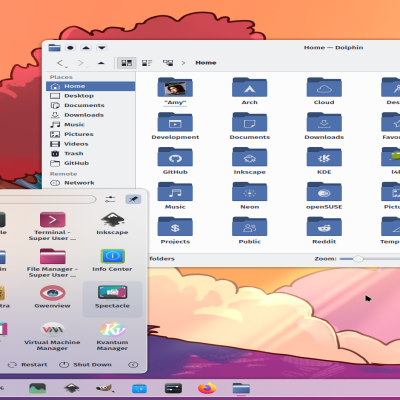Open the KDE folder
Image resolution: width=400 pixels, height=400 pixels.
(x=324, y=158)
